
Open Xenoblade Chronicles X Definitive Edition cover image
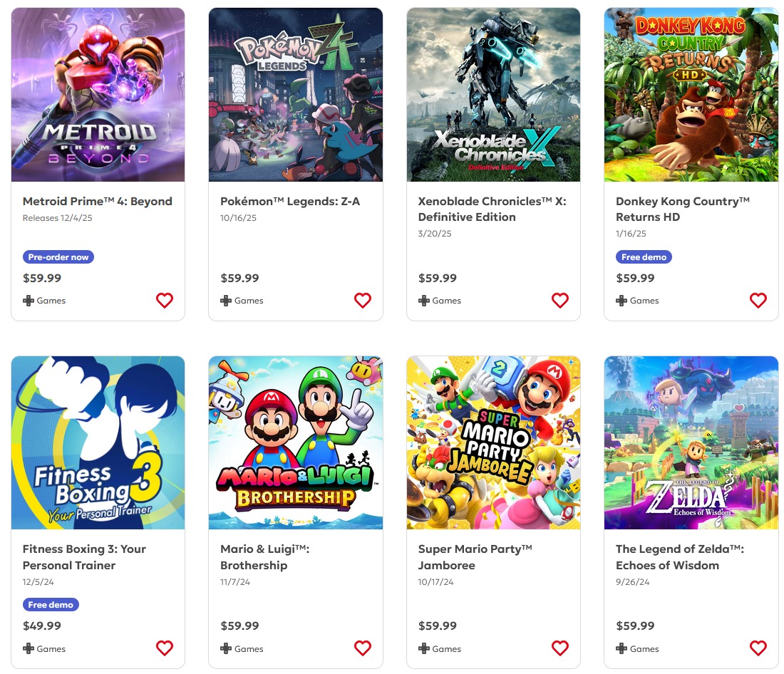[x=493, y=95]
